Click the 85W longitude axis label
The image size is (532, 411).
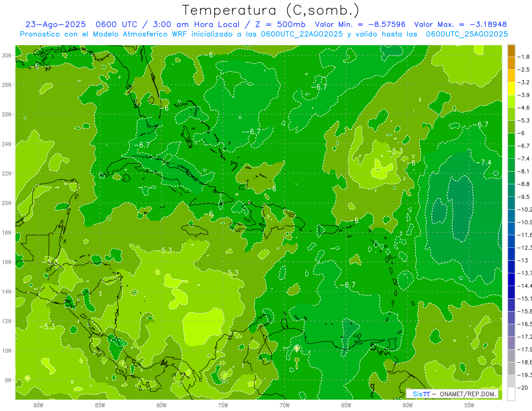100,405
